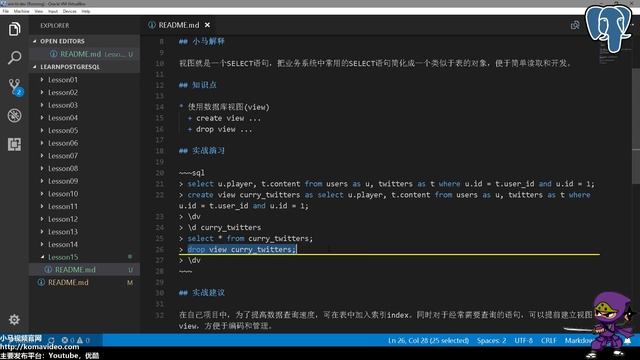Open the Manage gear icon
This screenshot has height=360, width=640.
(x=14, y=320)
